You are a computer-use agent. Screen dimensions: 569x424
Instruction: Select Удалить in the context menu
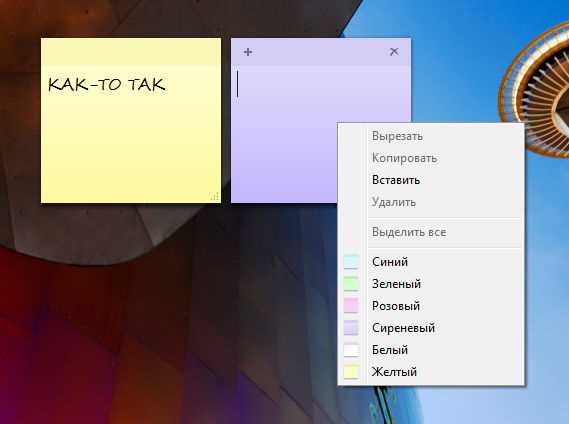pos(431,202)
